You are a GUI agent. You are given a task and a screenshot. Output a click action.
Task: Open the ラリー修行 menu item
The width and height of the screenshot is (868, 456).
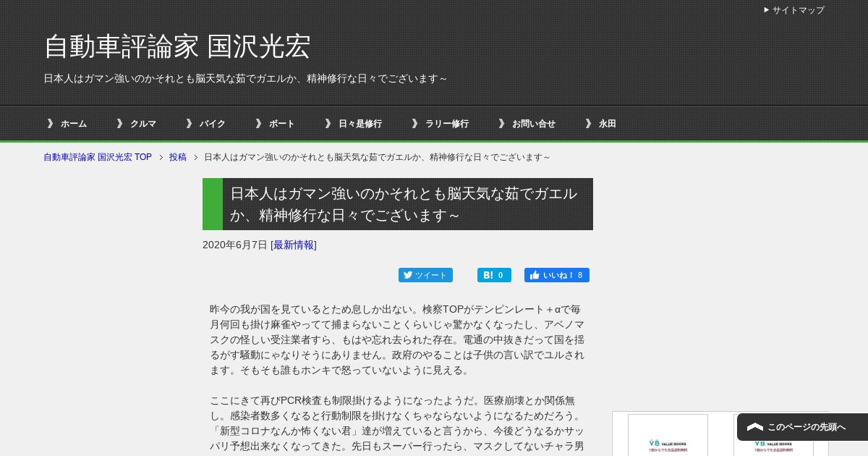[440, 124]
